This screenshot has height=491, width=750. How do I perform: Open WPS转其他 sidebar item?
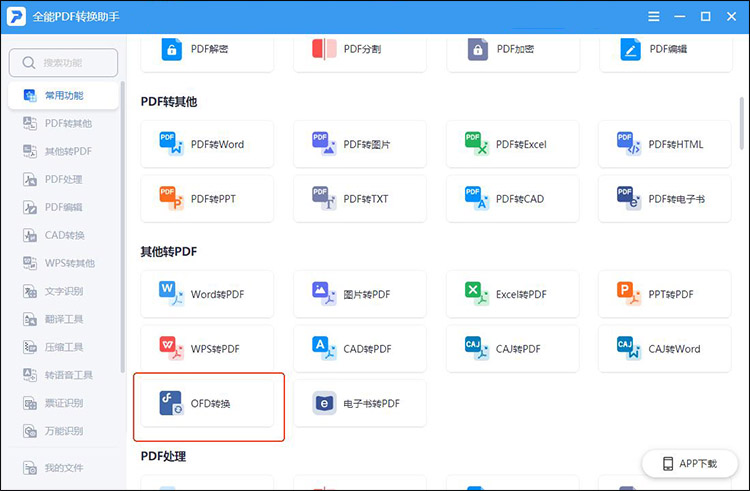tap(63, 263)
